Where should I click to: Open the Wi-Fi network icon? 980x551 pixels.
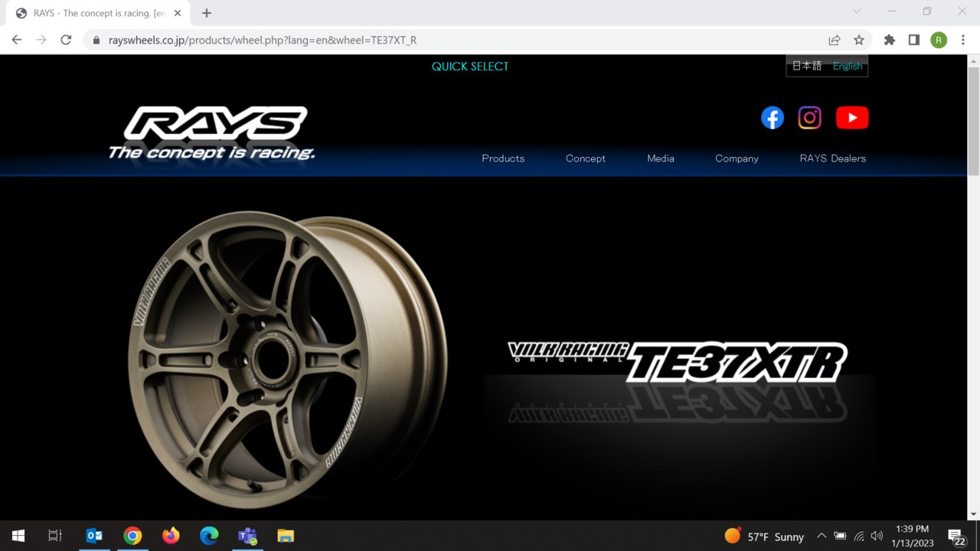(859, 536)
